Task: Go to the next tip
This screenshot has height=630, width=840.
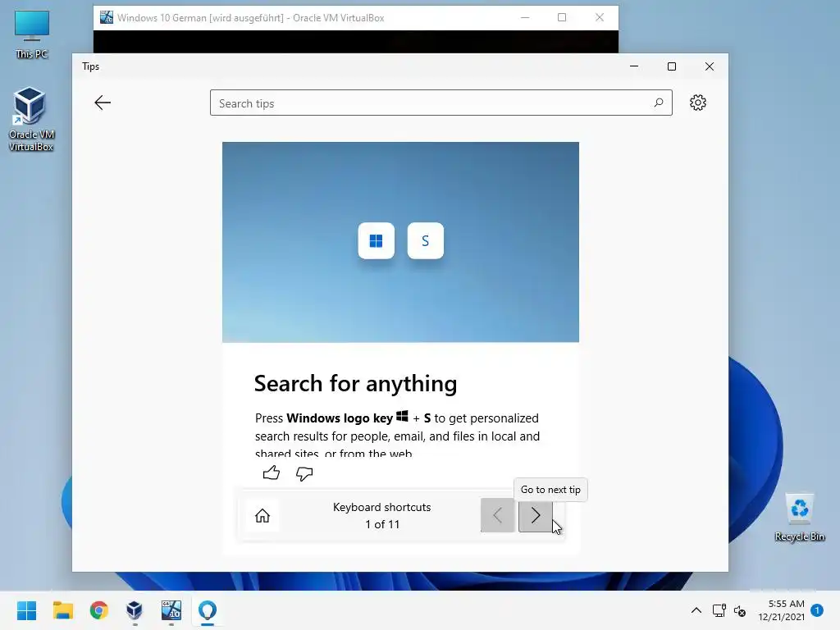Action: click(535, 515)
